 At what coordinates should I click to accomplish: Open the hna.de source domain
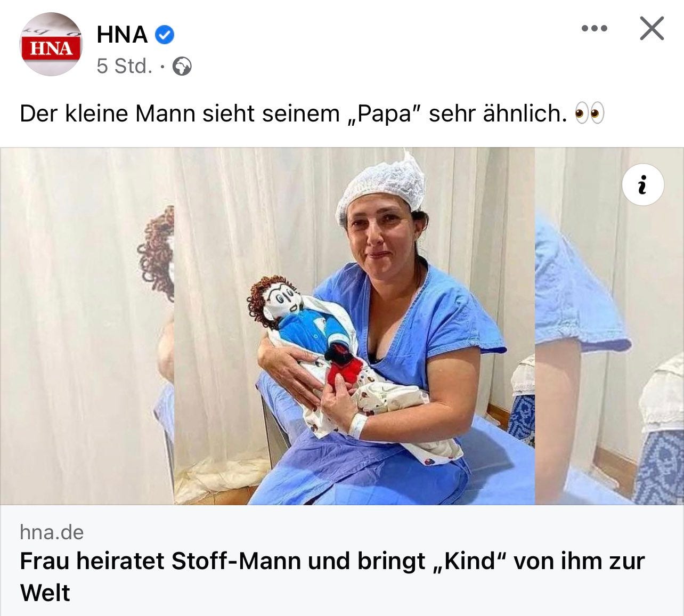coord(52,532)
